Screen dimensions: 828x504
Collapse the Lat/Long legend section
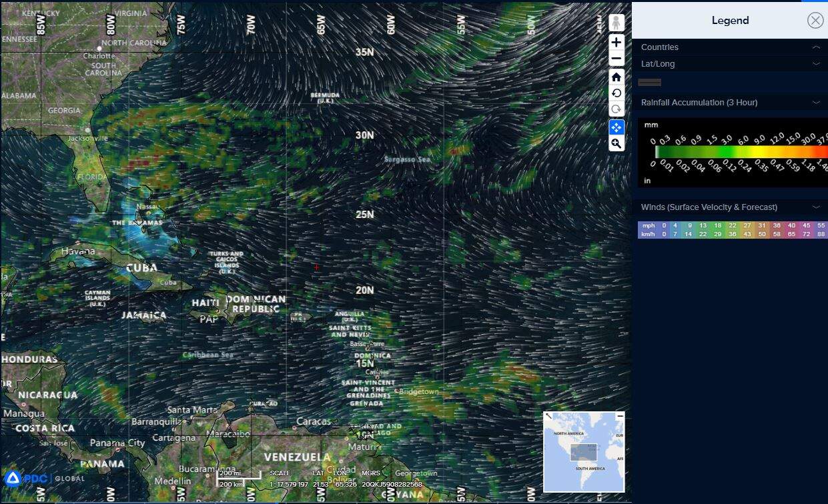(x=815, y=64)
